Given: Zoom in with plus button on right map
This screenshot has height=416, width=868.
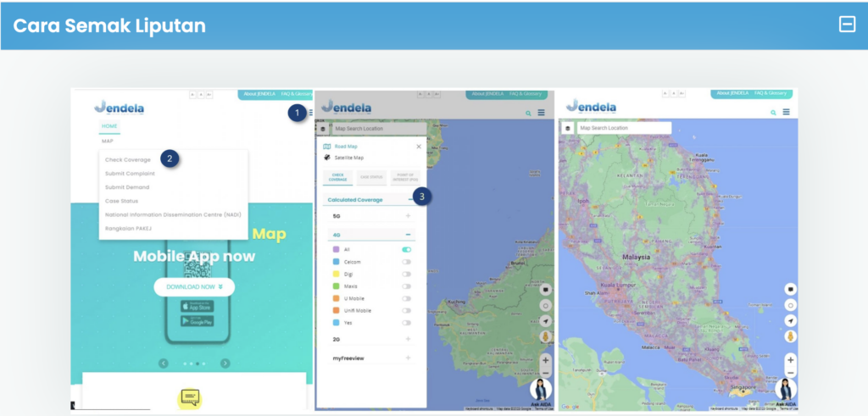Looking at the screenshot, I should (791, 359).
